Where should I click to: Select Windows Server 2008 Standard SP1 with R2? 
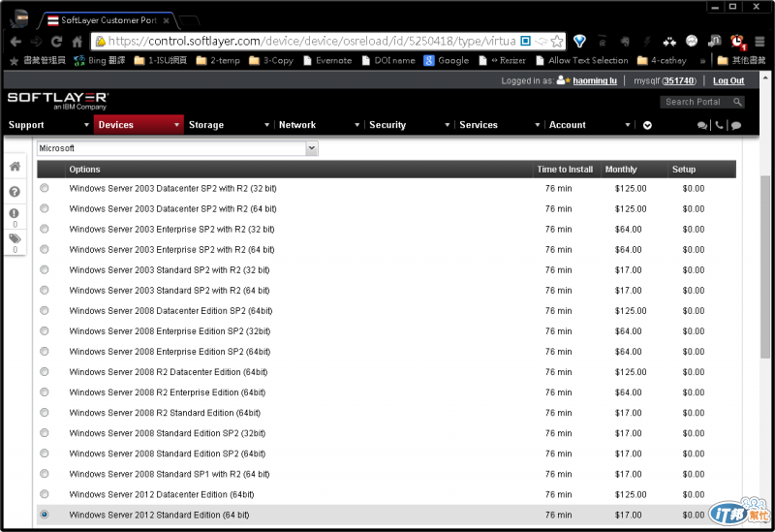click(45, 474)
